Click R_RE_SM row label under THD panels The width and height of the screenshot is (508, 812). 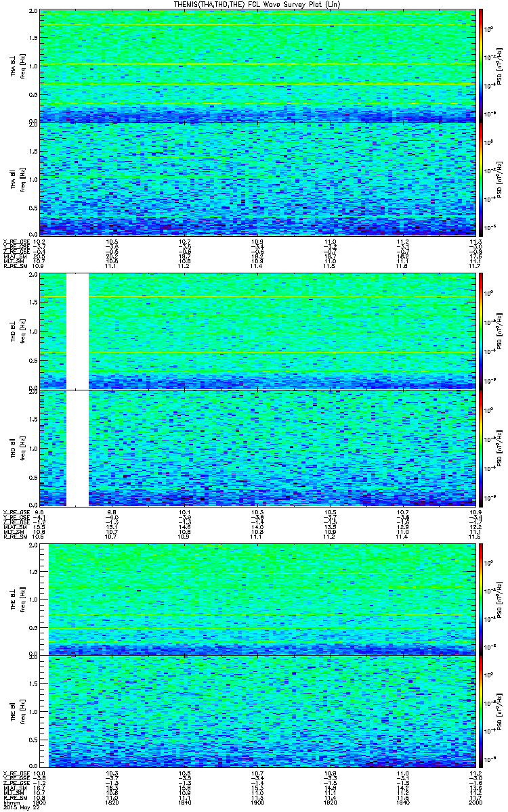14,536
